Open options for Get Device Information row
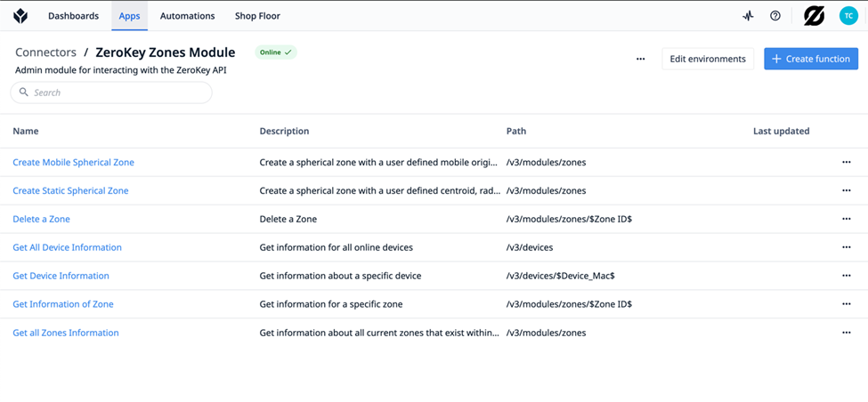 [846, 276]
